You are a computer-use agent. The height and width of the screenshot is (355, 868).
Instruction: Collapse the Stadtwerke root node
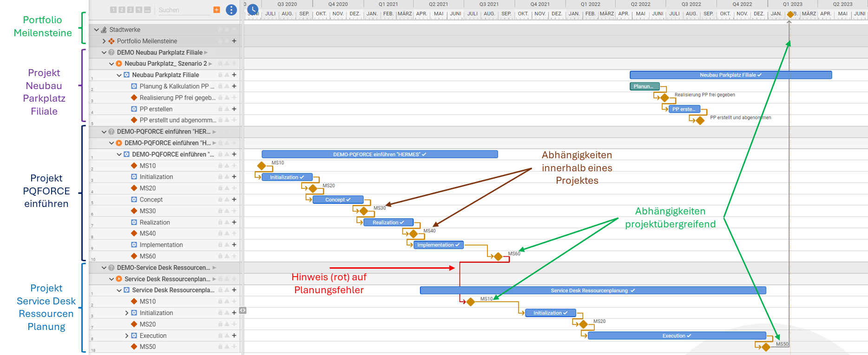(x=97, y=30)
